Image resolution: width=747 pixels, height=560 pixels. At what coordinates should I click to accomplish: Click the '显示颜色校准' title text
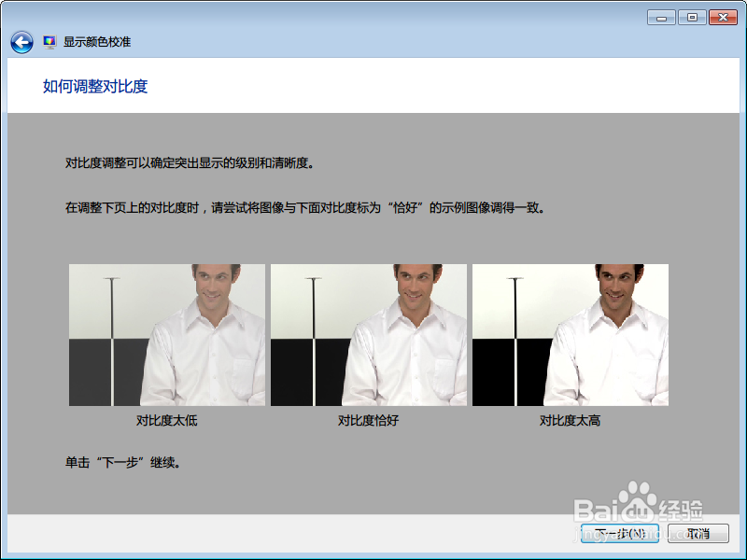click(95, 40)
